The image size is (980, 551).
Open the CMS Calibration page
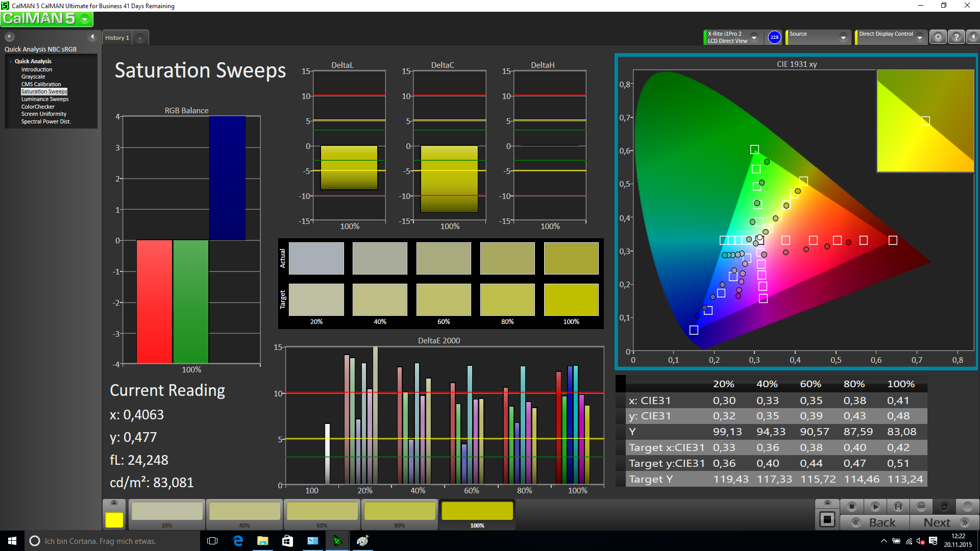tap(41, 84)
